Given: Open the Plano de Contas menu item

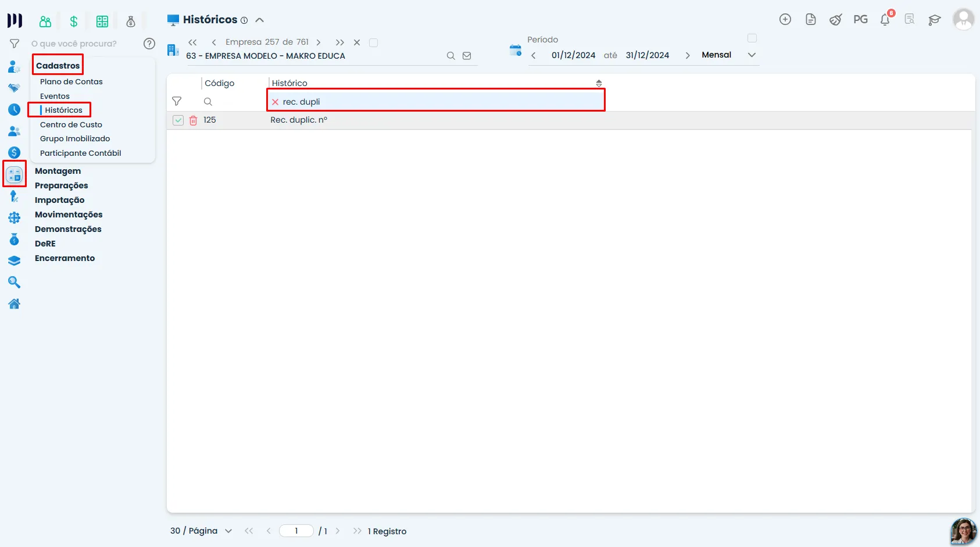Looking at the screenshot, I should point(71,81).
